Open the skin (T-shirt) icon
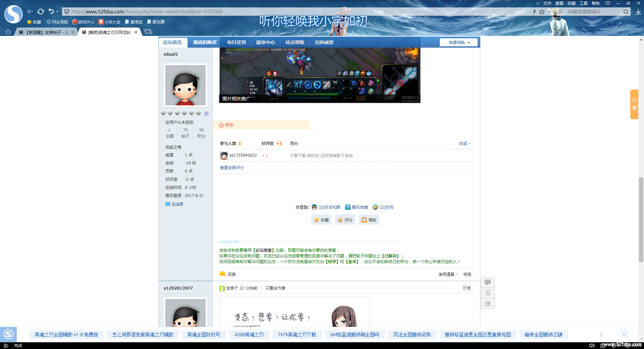The image size is (644, 349). 608,3
